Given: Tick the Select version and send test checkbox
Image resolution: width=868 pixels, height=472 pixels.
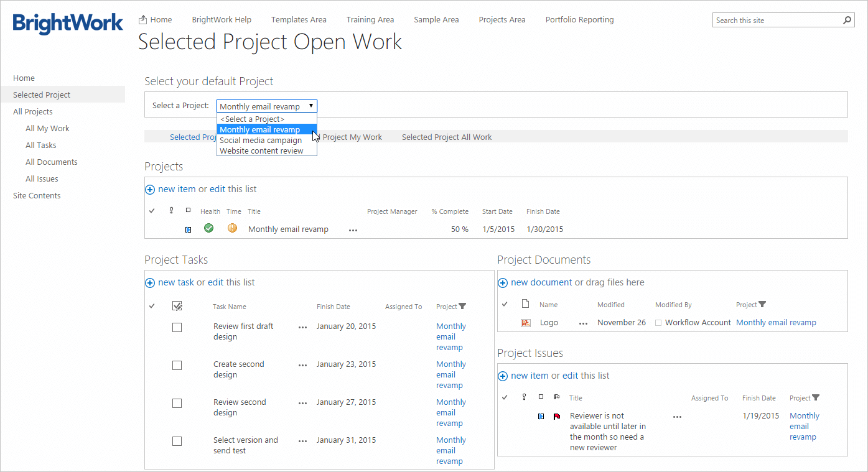Looking at the screenshot, I should click(177, 441).
